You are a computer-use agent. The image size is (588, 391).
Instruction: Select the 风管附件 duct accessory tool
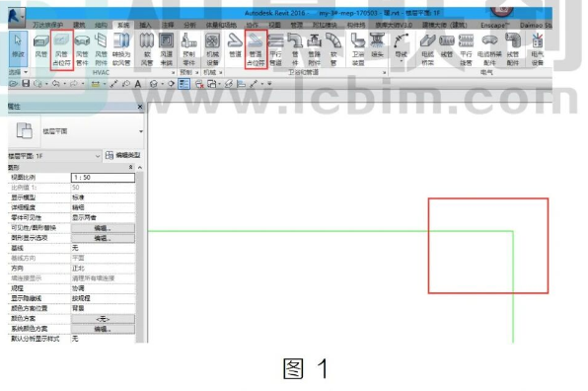point(101,49)
